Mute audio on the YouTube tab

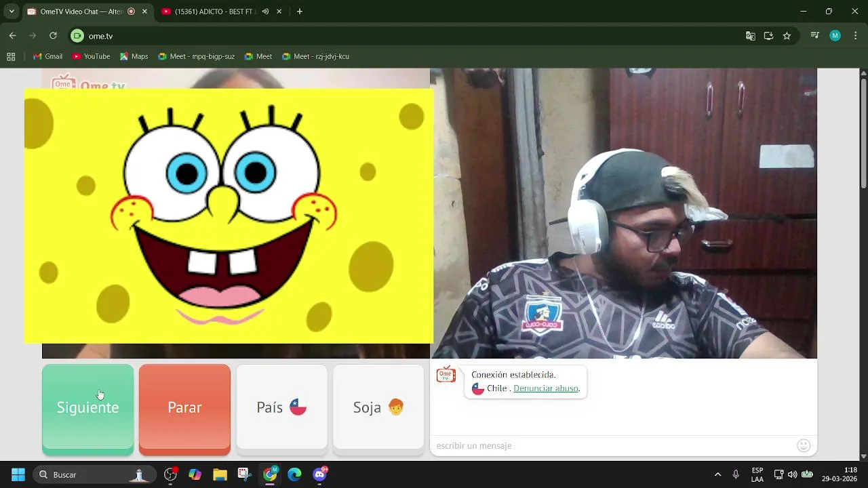point(265,12)
